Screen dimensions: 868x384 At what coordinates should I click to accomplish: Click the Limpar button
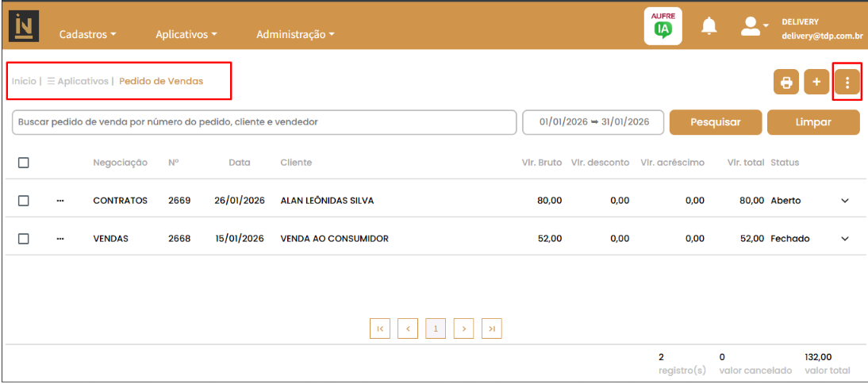point(813,122)
